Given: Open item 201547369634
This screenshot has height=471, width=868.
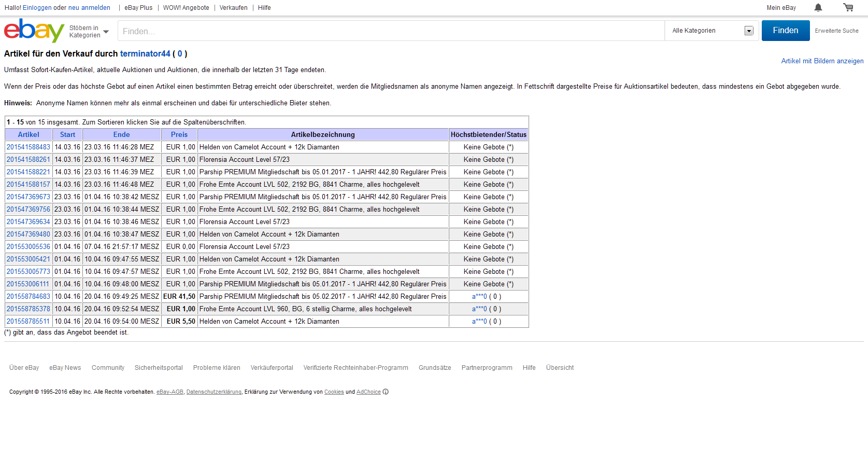Looking at the screenshot, I should 29,222.
